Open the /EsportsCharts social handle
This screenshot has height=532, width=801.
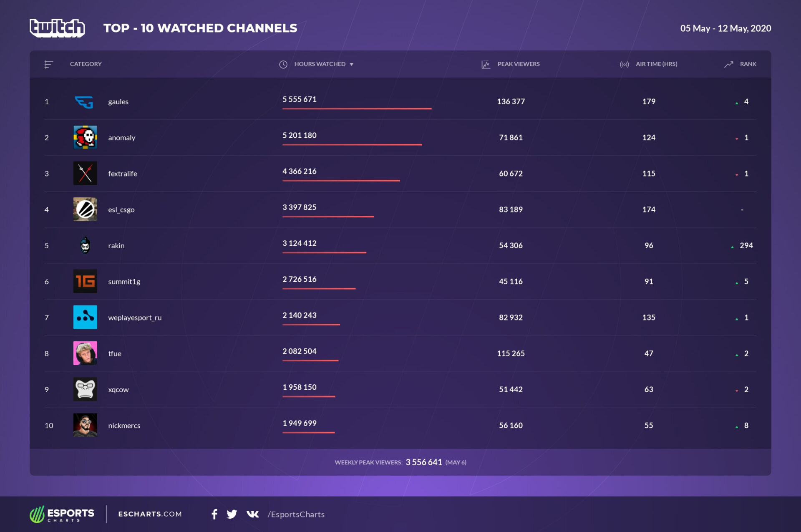click(296, 514)
